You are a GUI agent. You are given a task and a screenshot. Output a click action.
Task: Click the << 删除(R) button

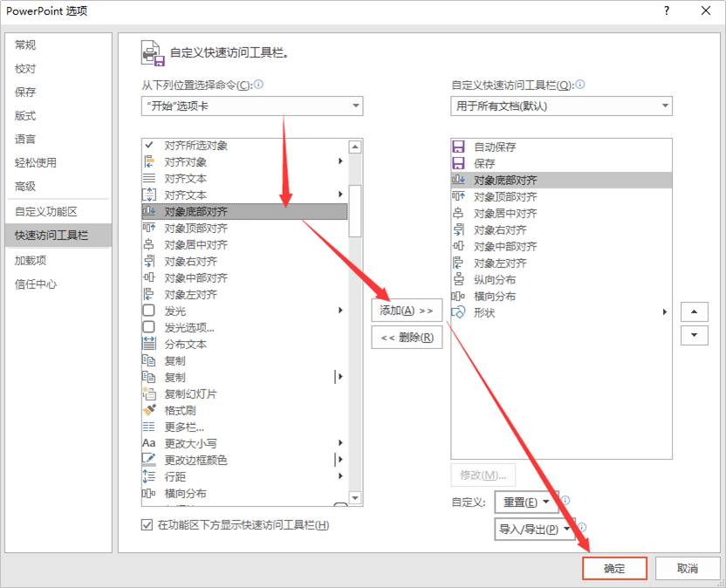(x=407, y=337)
